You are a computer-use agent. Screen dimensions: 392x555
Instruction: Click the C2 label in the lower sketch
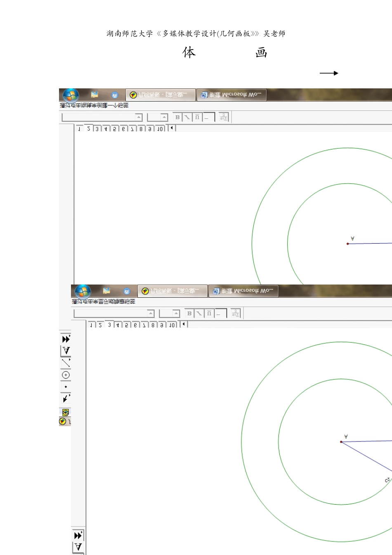[x=387, y=480]
